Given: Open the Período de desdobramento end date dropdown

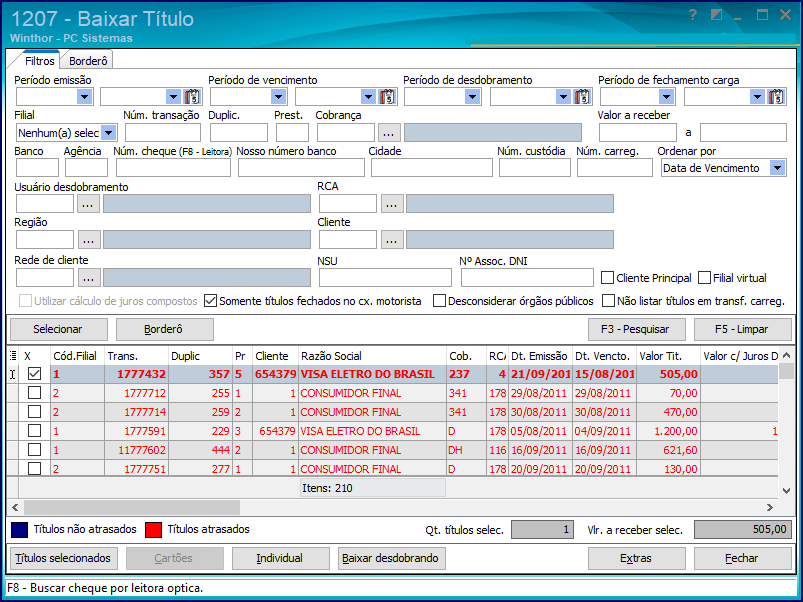Looking at the screenshot, I should pyautogui.click(x=563, y=96).
